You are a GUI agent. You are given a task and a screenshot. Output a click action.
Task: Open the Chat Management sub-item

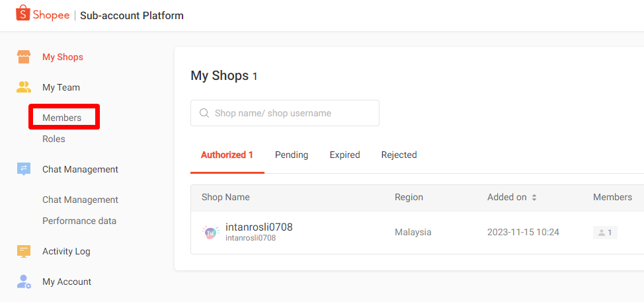[80, 200]
